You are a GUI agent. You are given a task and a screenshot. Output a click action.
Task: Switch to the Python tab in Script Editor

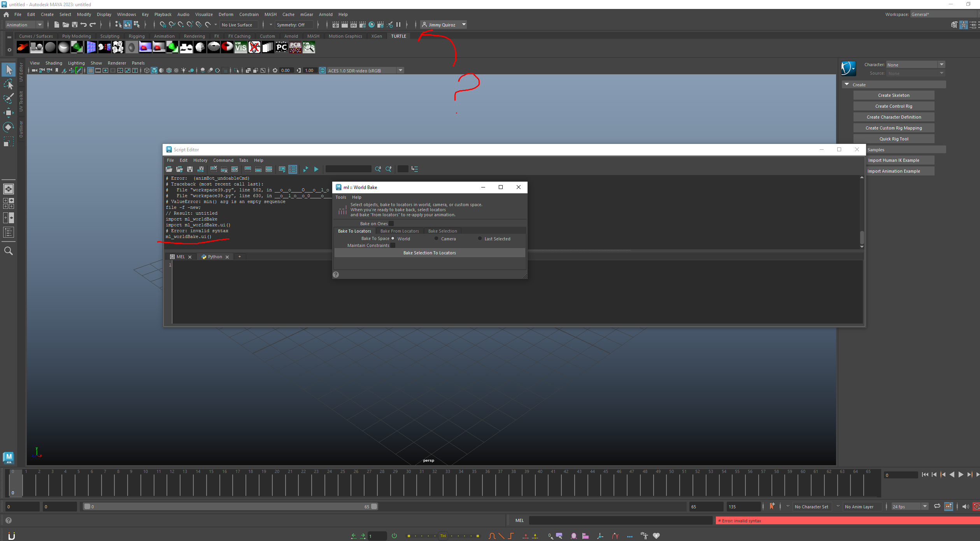click(215, 257)
